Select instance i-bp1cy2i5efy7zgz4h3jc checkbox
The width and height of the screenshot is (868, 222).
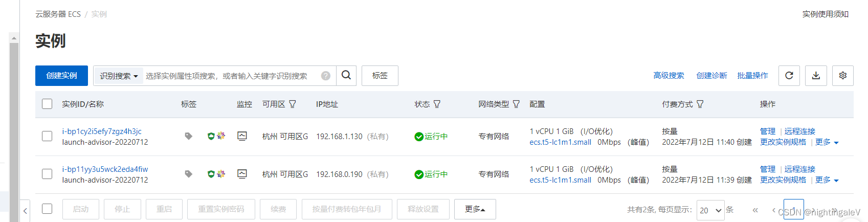(47, 136)
